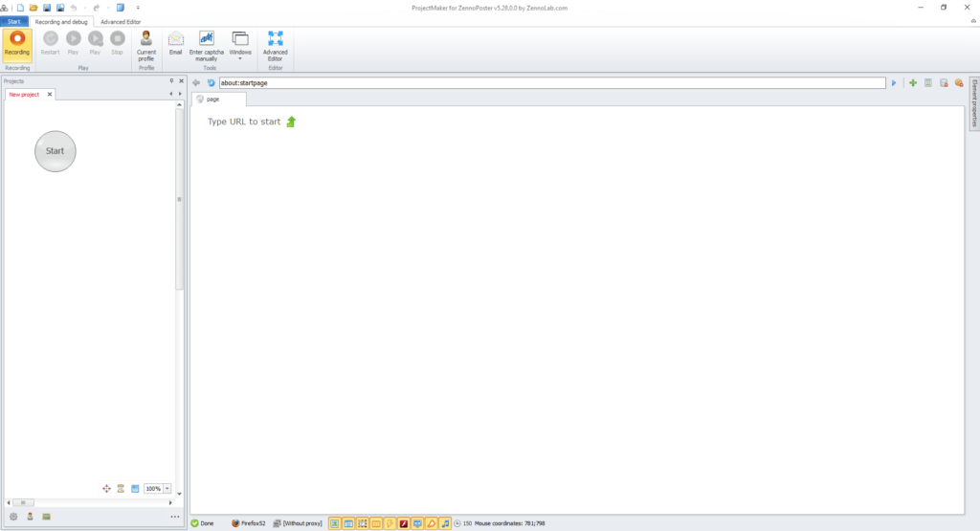Click the Email tool icon
Image resolution: width=980 pixels, height=531 pixels.
tap(175, 44)
